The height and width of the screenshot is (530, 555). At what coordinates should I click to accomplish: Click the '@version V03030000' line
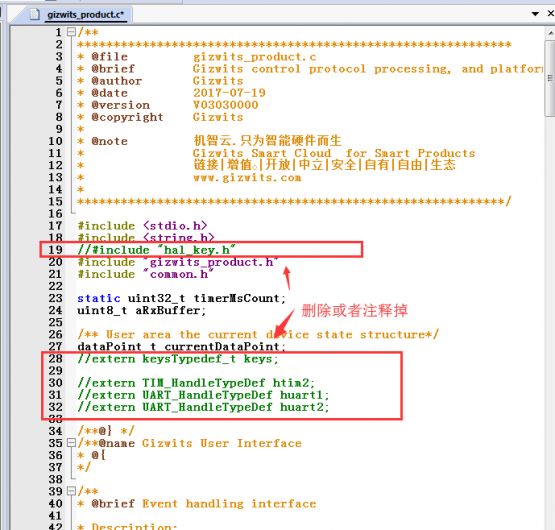(x=168, y=105)
